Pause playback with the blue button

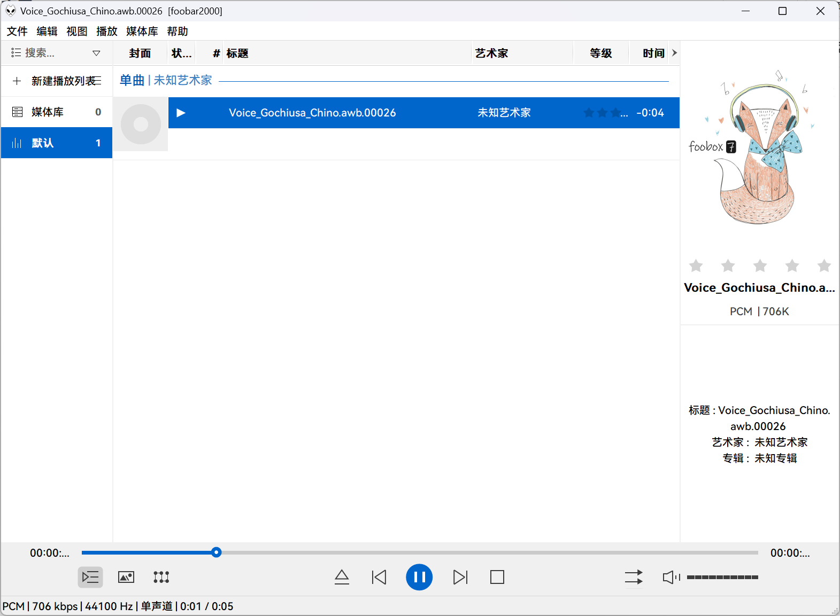click(x=419, y=577)
